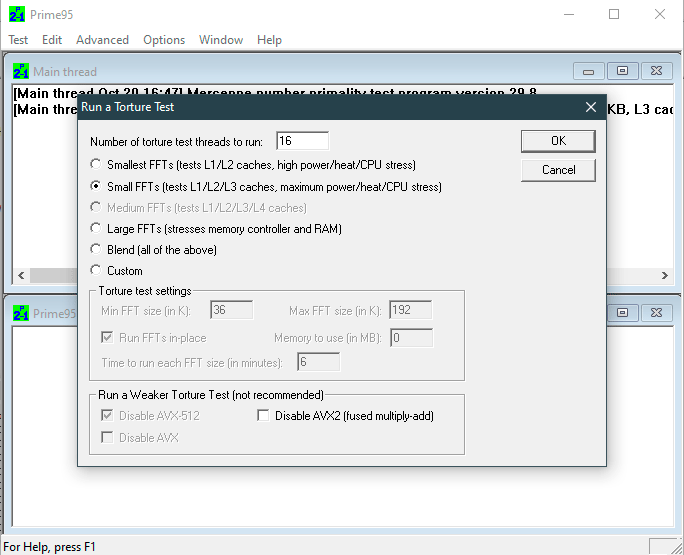Minimize the Prime95 main window

(569, 14)
